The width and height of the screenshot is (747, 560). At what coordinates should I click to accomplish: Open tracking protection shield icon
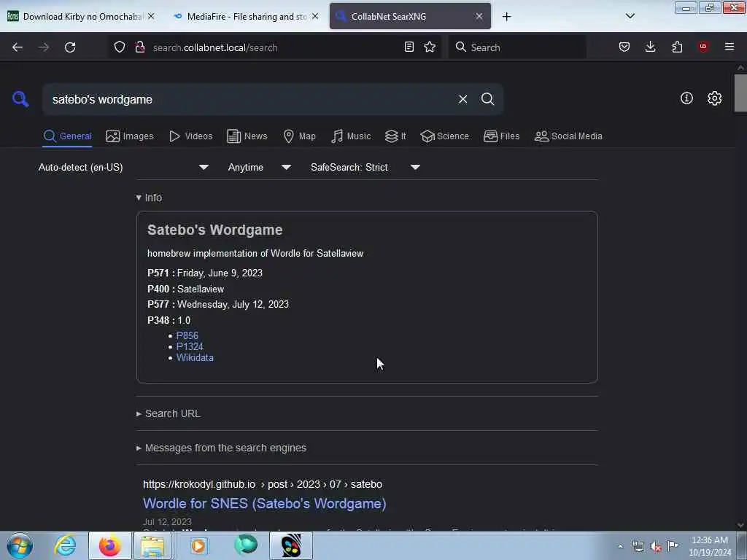(120, 47)
